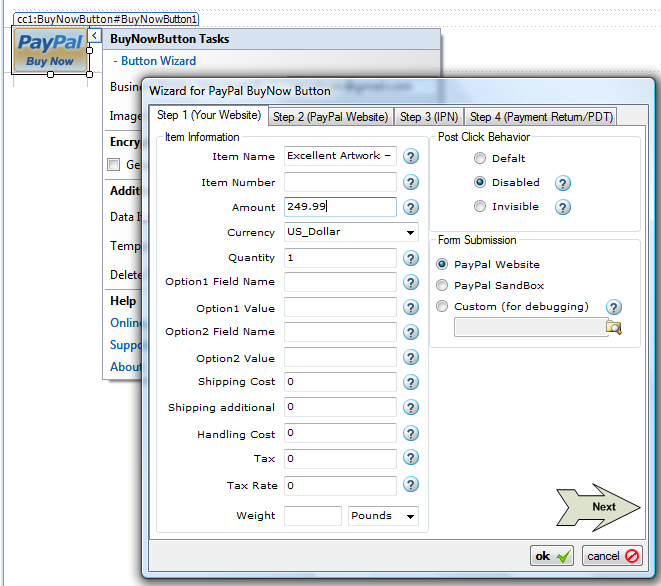Image resolution: width=661 pixels, height=586 pixels.
Task: Show help for Disabled post click option
Action: click(563, 183)
